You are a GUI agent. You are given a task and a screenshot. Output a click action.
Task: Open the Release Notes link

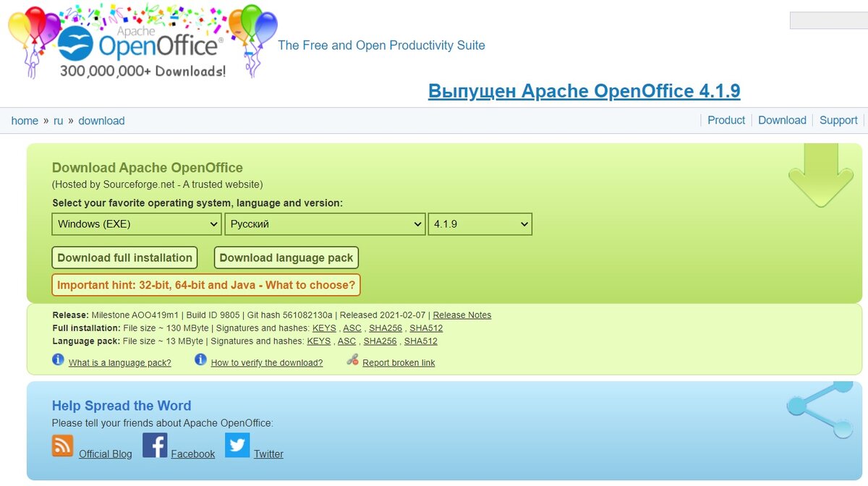point(462,315)
